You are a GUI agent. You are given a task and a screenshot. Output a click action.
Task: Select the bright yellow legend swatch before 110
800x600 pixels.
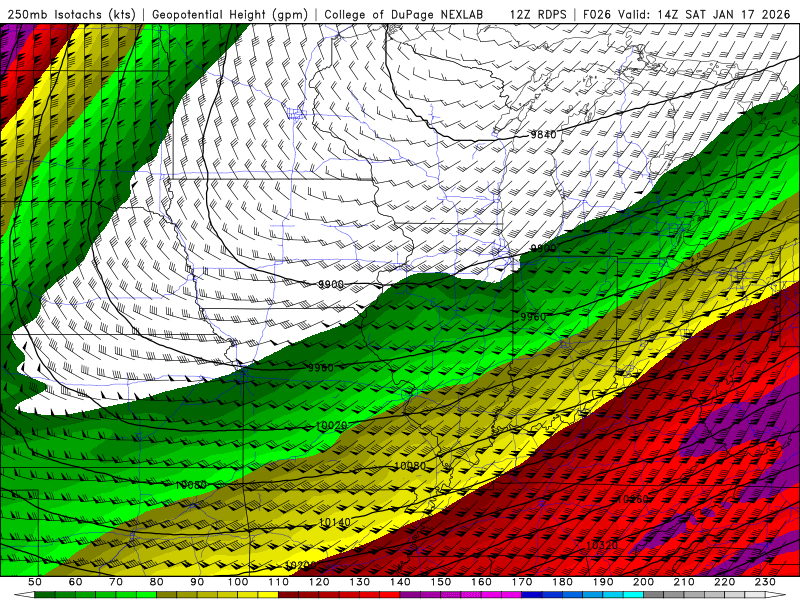tap(268, 595)
